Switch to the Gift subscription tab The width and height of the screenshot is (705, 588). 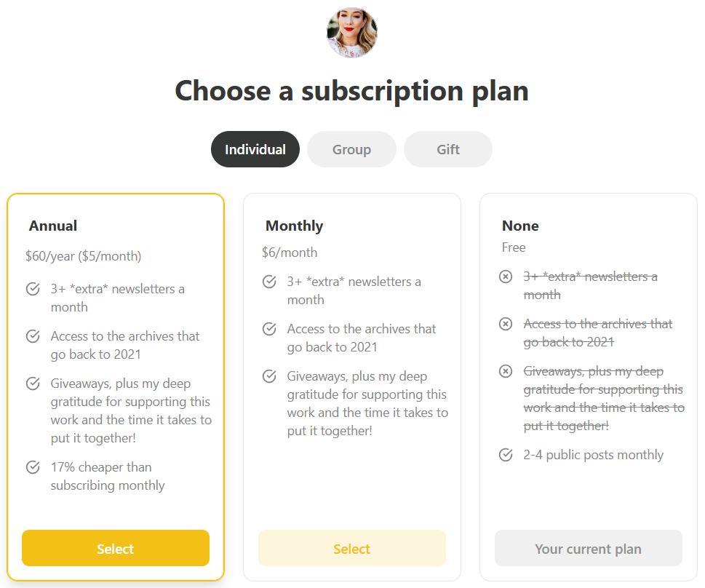[447, 148]
